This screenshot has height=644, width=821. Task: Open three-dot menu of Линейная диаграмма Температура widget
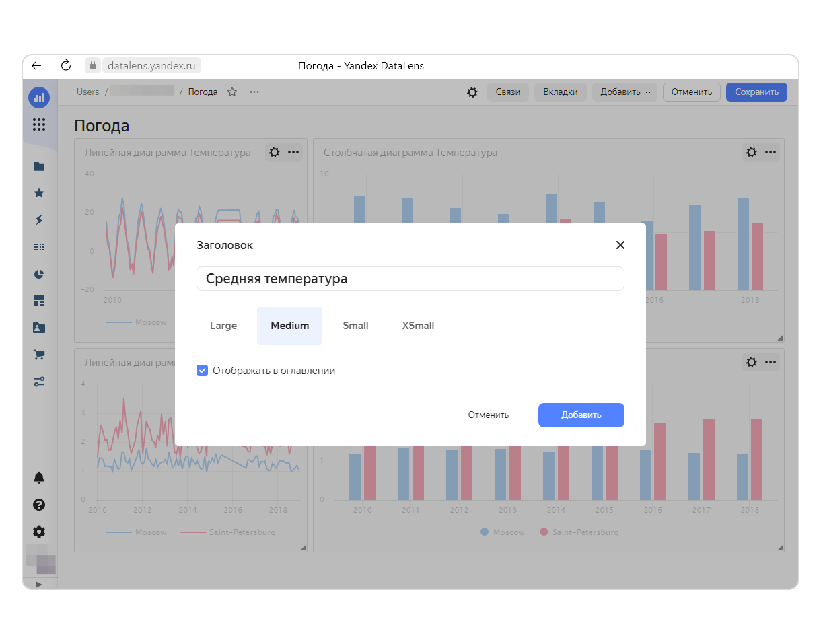click(x=293, y=152)
